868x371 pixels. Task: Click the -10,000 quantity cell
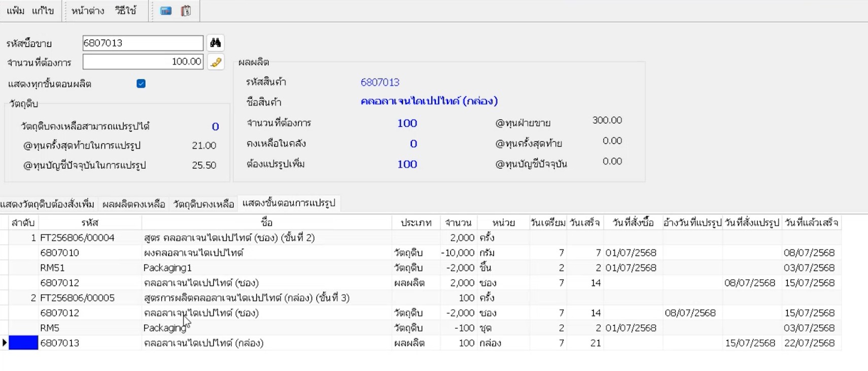pos(458,253)
